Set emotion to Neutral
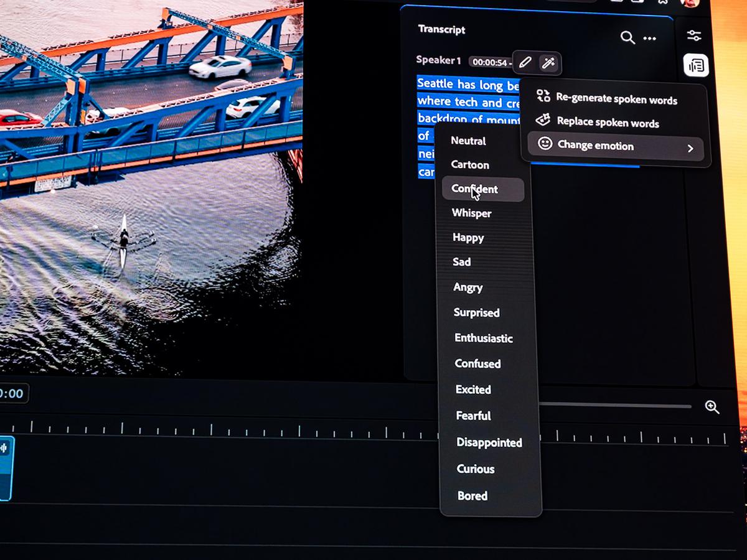This screenshot has height=560, width=747. point(468,141)
